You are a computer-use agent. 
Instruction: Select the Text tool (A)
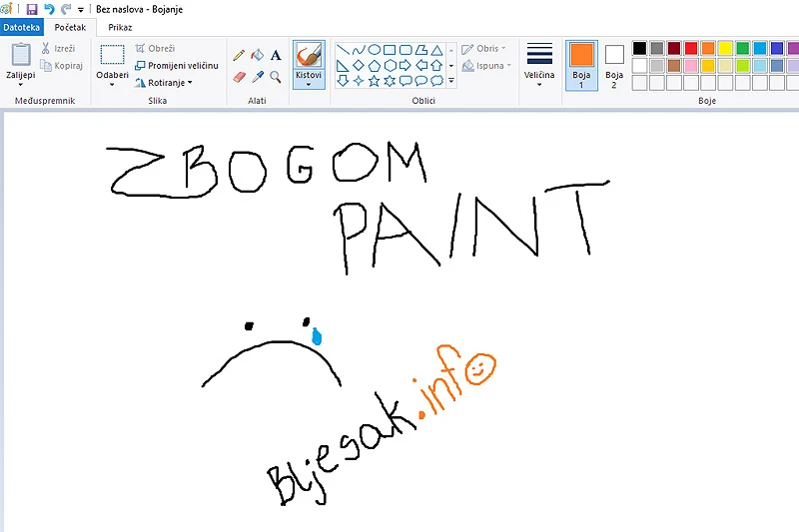click(x=276, y=55)
